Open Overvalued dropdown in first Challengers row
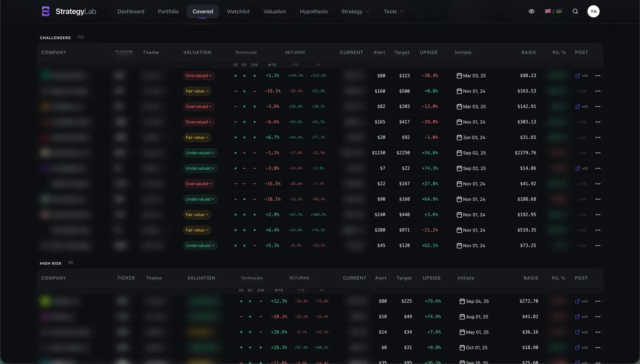This screenshot has width=640, height=364. point(199,76)
